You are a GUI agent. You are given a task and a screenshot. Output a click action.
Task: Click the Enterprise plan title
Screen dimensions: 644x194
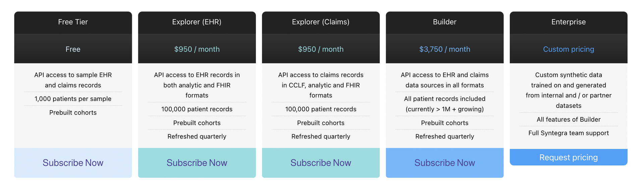569,22
